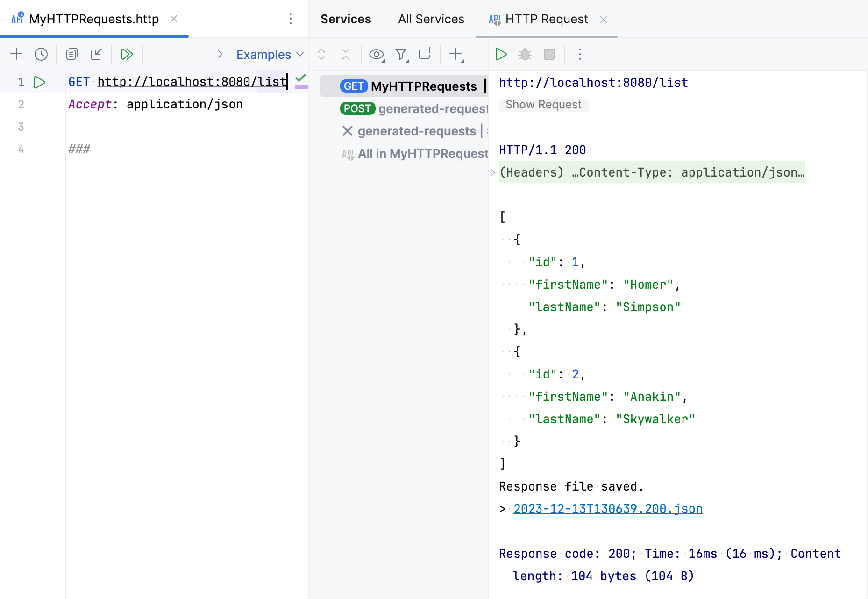
Task: Stop the running request with the square icon
Action: tap(549, 54)
